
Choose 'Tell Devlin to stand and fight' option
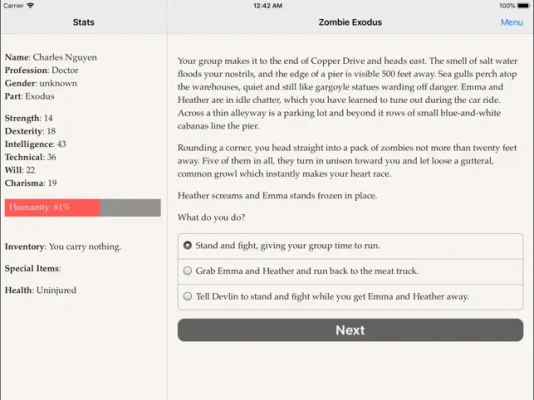[x=350, y=297]
